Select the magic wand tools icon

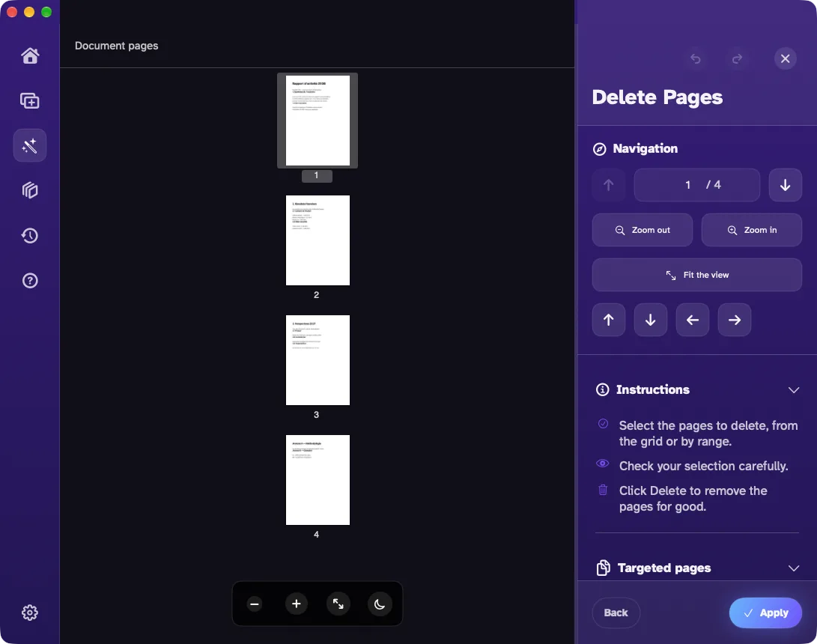point(30,145)
